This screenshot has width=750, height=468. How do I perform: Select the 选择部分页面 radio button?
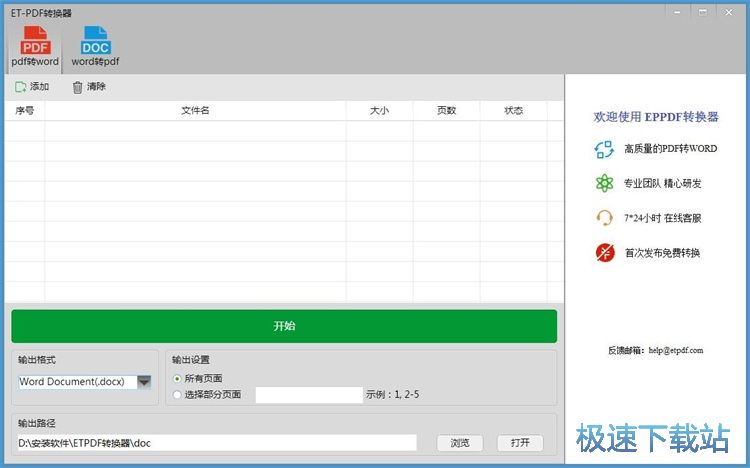pyautogui.click(x=177, y=395)
